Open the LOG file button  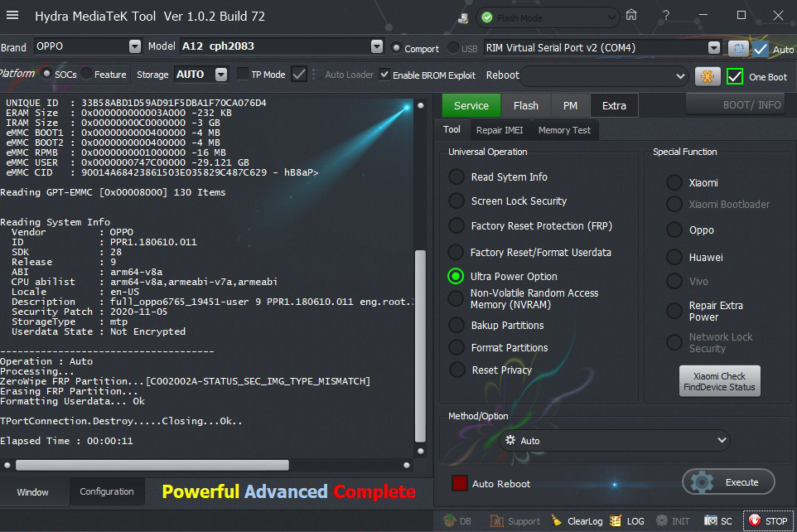pos(627,520)
